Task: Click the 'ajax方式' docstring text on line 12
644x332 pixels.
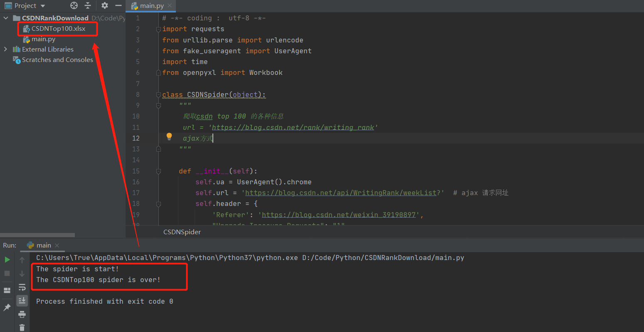Action: [x=198, y=138]
